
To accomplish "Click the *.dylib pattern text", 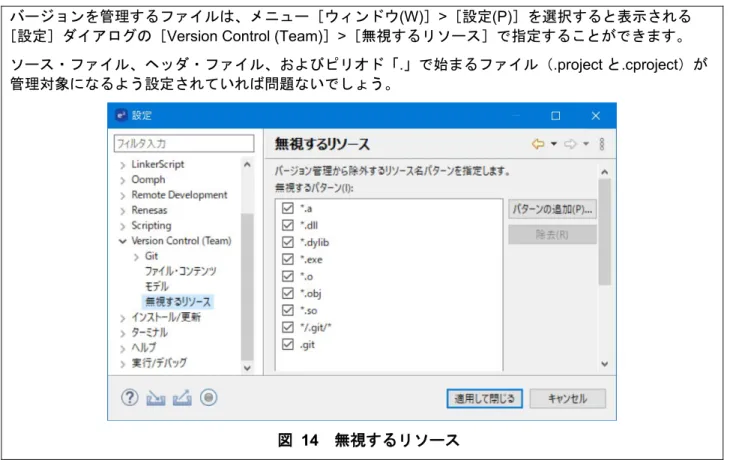I will (315, 243).
